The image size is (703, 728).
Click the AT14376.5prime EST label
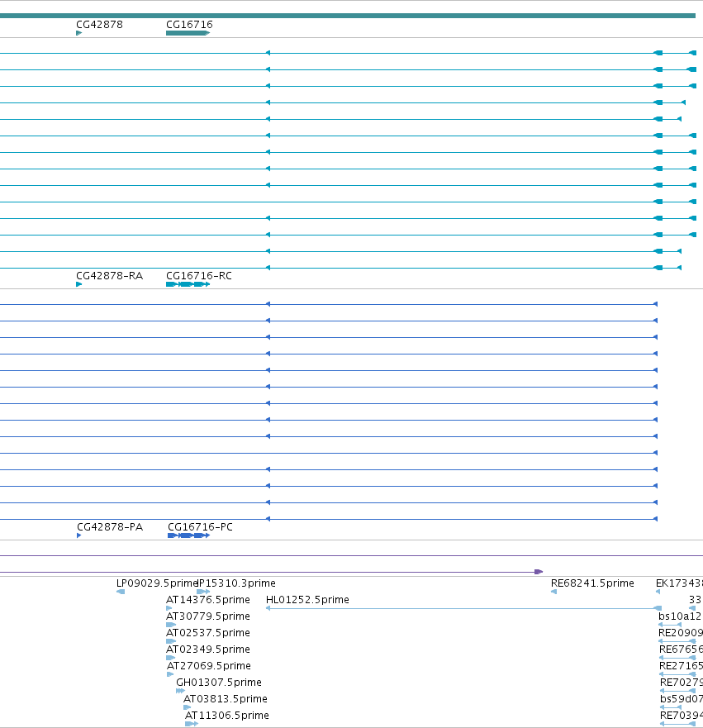[208, 600]
